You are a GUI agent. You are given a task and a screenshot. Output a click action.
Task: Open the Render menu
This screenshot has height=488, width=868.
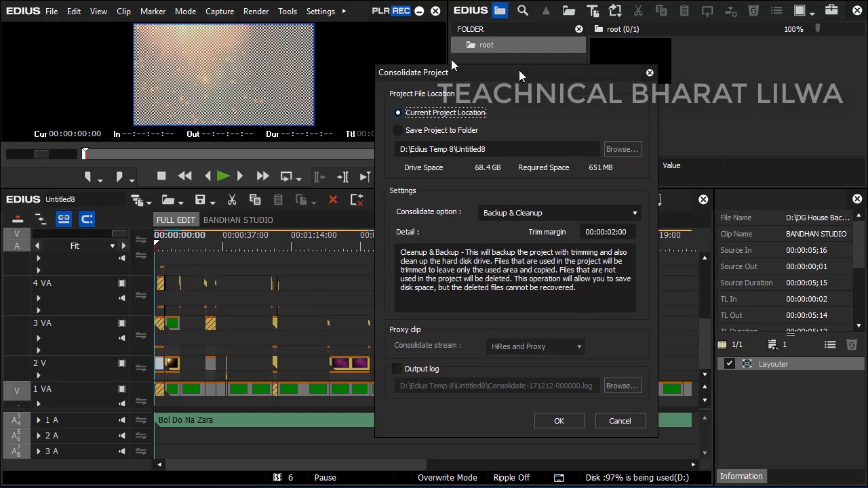pos(256,12)
